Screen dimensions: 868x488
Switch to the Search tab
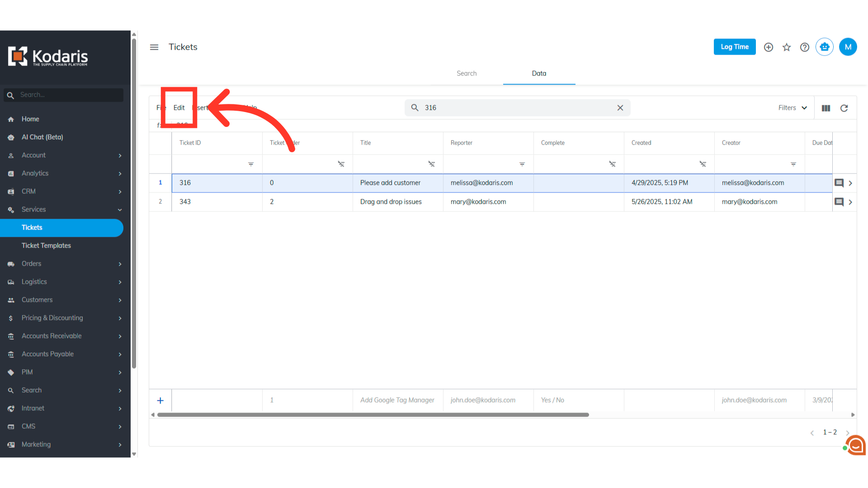click(x=467, y=73)
